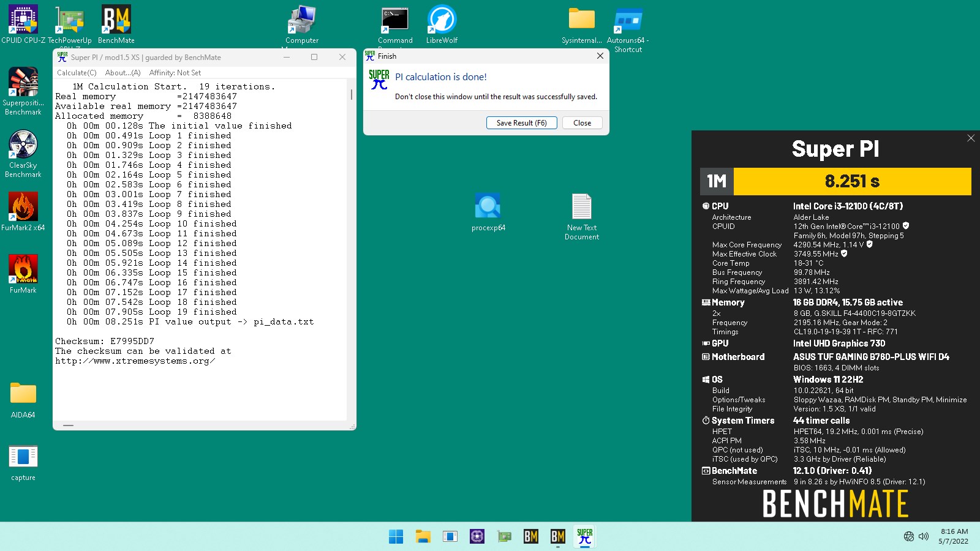Open the Calculate(C) menu in Super PI

(x=77, y=72)
